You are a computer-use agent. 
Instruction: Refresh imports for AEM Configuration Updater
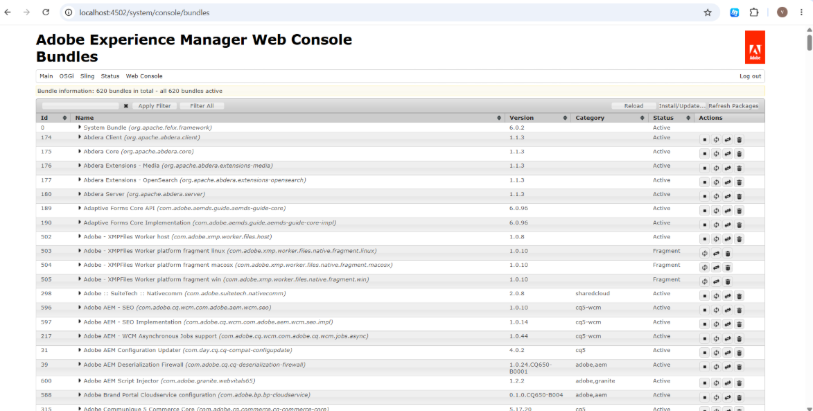716,352
